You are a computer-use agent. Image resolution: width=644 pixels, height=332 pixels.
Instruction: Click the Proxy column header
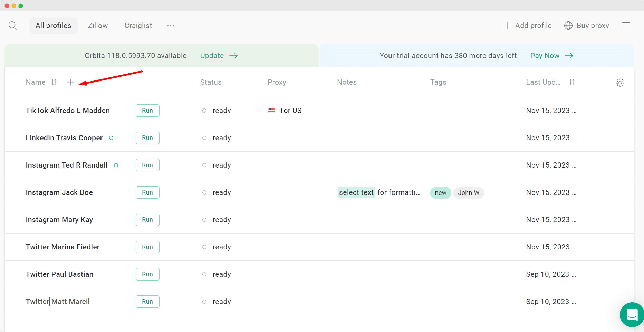coord(277,82)
